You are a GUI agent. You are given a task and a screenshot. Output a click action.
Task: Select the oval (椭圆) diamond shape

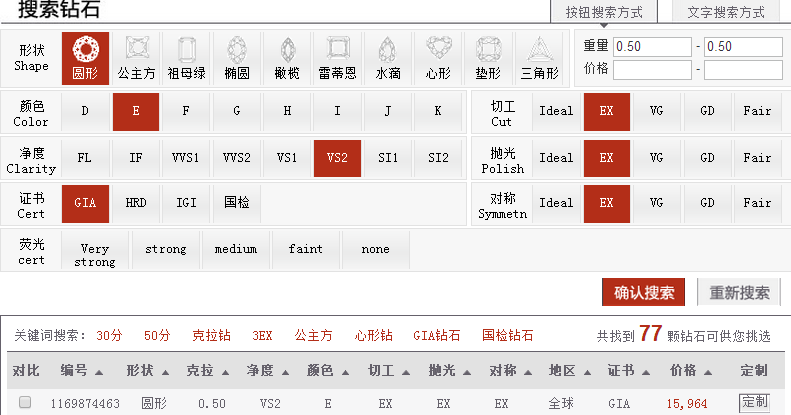(x=237, y=57)
